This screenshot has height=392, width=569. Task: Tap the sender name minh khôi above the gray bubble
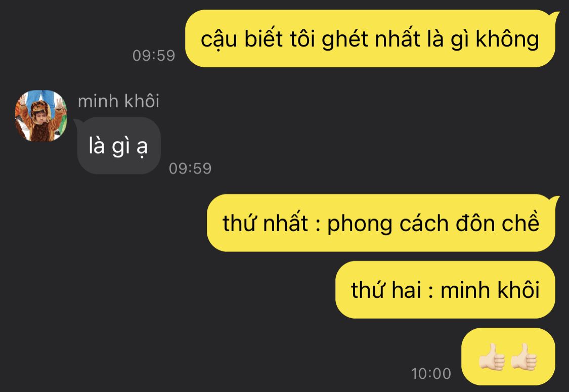click(x=119, y=101)
